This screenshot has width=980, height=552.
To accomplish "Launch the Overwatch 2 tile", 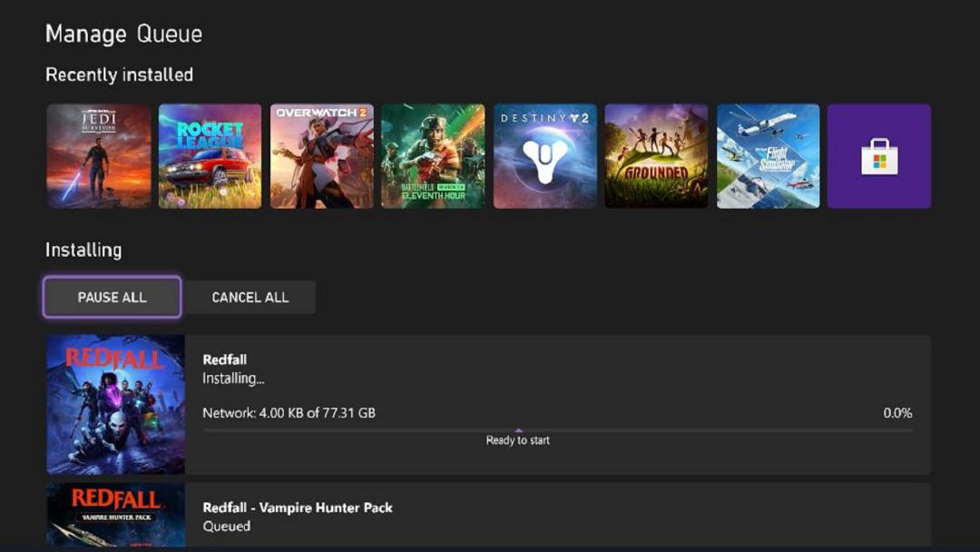I will tap(322, 156).
